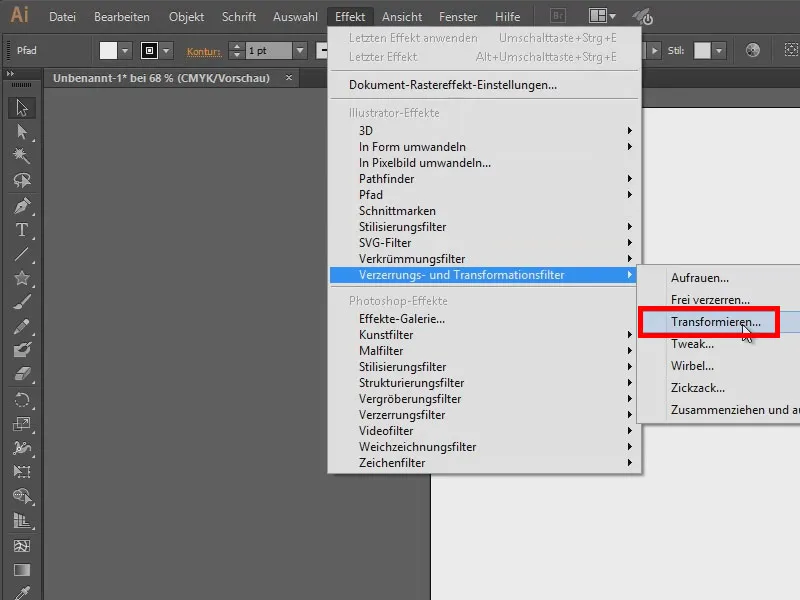The height and width of the screenshot is (600, 800).
Task: Select the Gradient tool
Action: coord(21,570)
